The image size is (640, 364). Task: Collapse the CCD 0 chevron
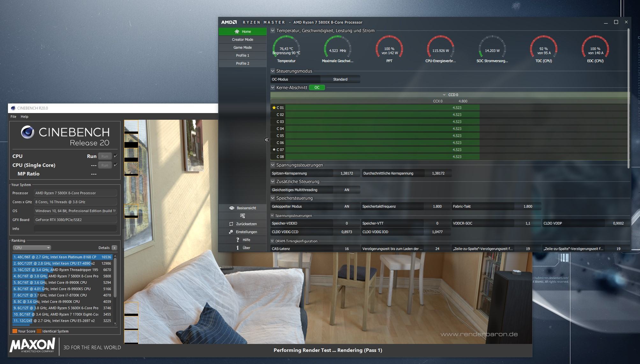click(444, 95)
